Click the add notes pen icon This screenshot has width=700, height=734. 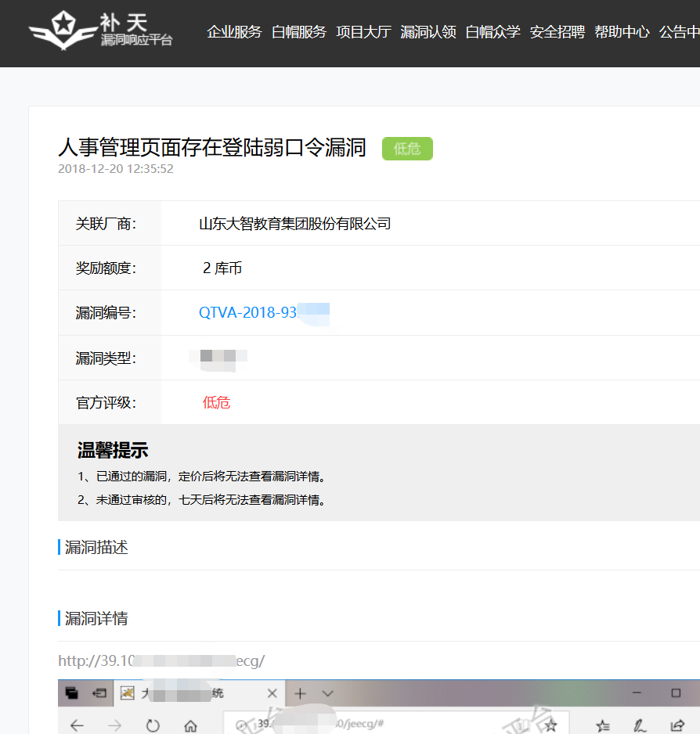[x=639, y=725]
